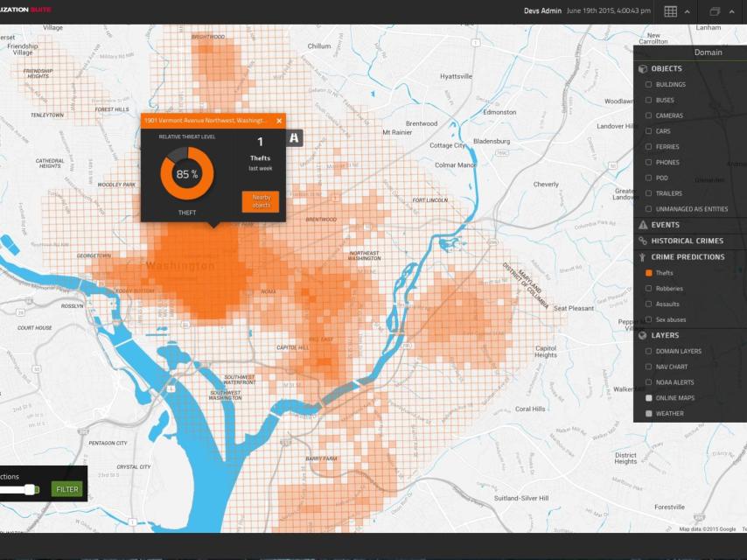Click the Events warning triangle icon
The height and width of the screenshot is (560, 747).
(x=641, y=224)
